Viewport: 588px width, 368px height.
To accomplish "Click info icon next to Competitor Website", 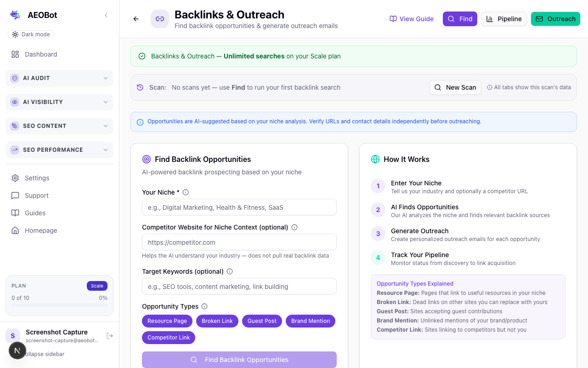I will click(294, 227).
